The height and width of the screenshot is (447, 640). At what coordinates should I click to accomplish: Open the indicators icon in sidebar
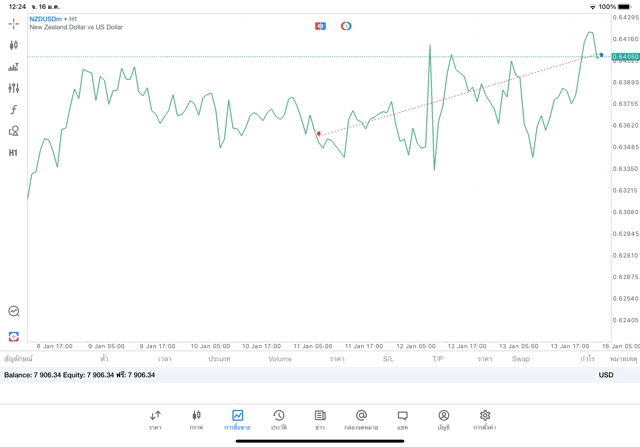pos(13,67)
